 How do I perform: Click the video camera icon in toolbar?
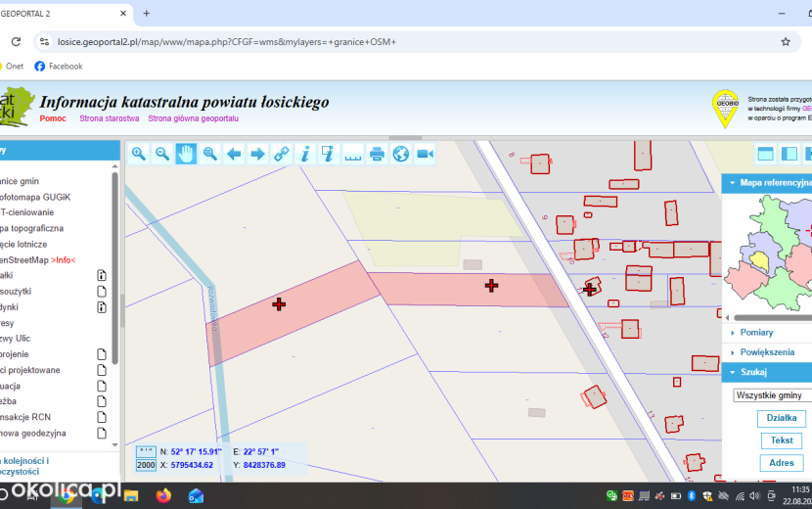pyautogui.click(x=425, y=154)
